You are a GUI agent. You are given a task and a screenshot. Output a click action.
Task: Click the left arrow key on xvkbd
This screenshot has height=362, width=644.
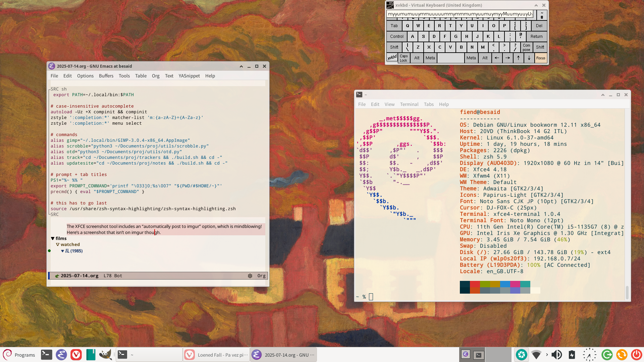[x=497, y=58]
